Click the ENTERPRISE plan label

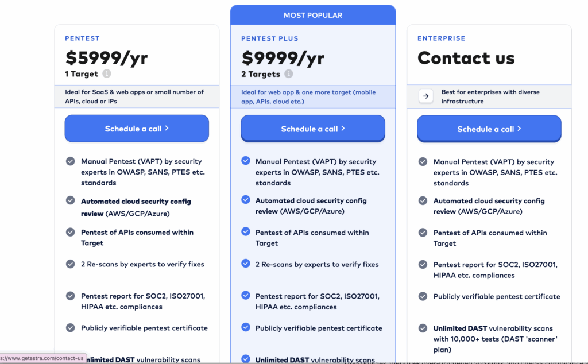click(442, 38)
